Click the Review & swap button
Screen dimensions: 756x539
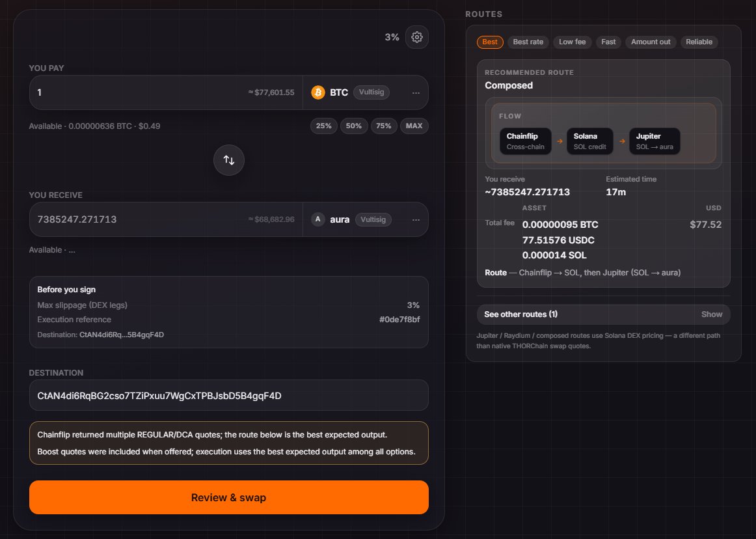coord(229,497)
